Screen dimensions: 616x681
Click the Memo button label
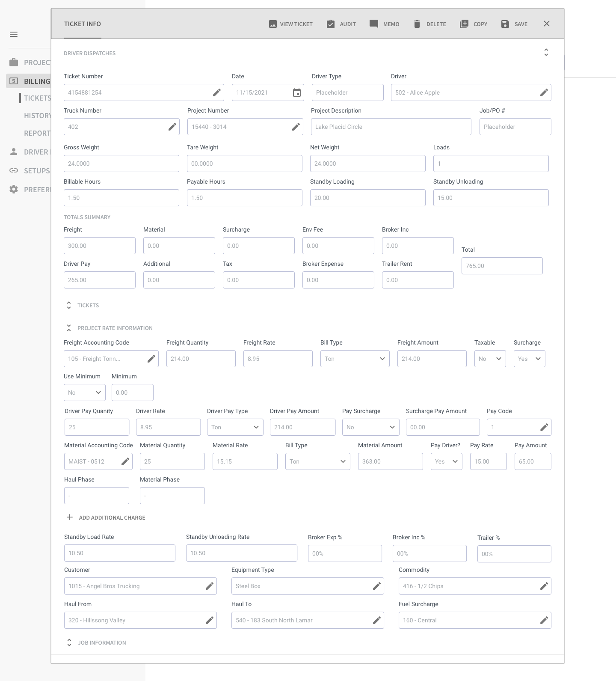tap(391, 24)
